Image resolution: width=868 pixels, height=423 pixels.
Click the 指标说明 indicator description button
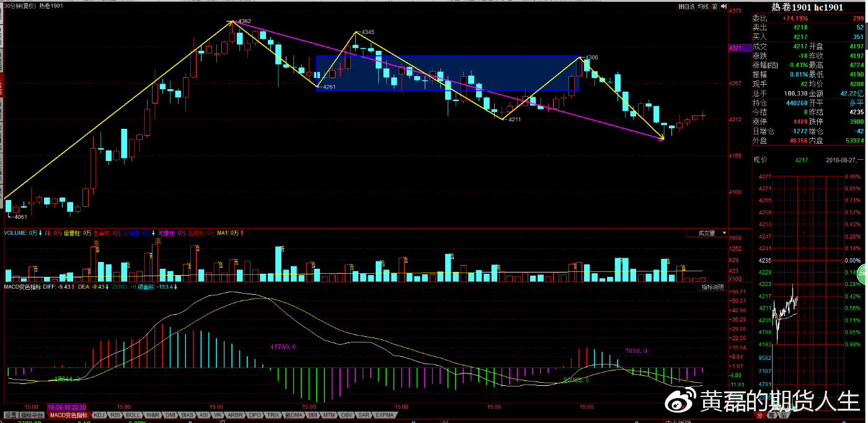[712, 287]
